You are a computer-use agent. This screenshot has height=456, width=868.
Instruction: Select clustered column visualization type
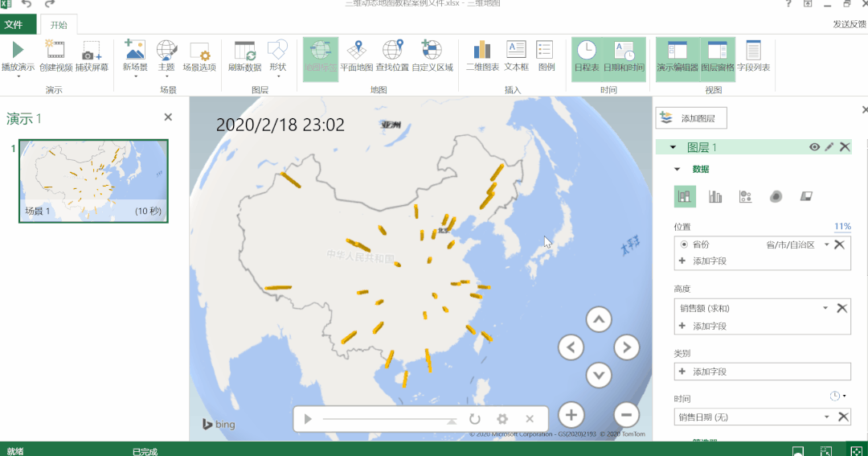[714, 196]
